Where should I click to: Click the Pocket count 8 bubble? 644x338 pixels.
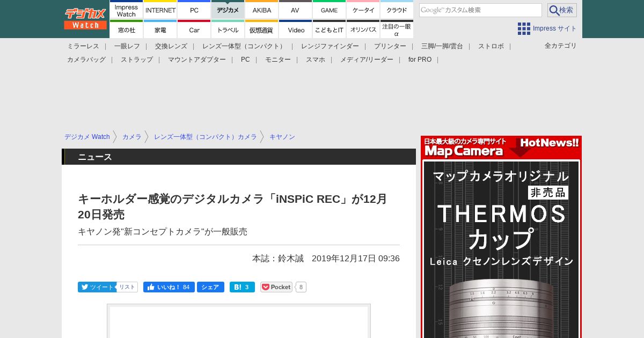click(301, 287)
